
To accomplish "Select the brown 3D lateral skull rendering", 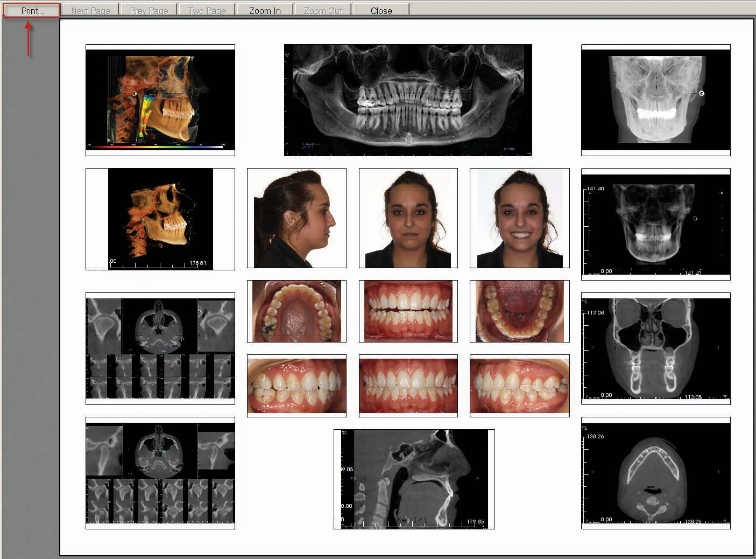I will tap(160, 219).
